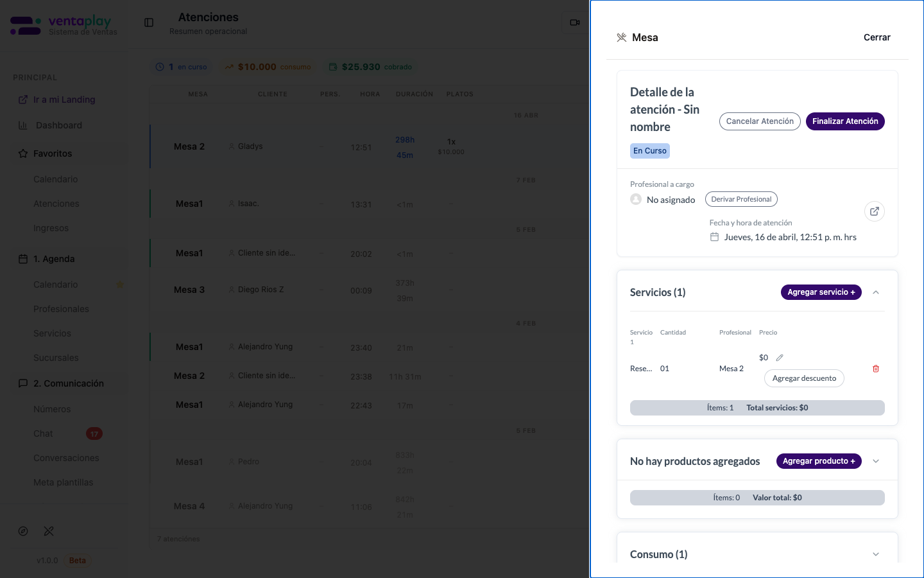This screenshot has height=578, width=924.
Task: Open Chat in the sidebar
Action: click(44, 433)
